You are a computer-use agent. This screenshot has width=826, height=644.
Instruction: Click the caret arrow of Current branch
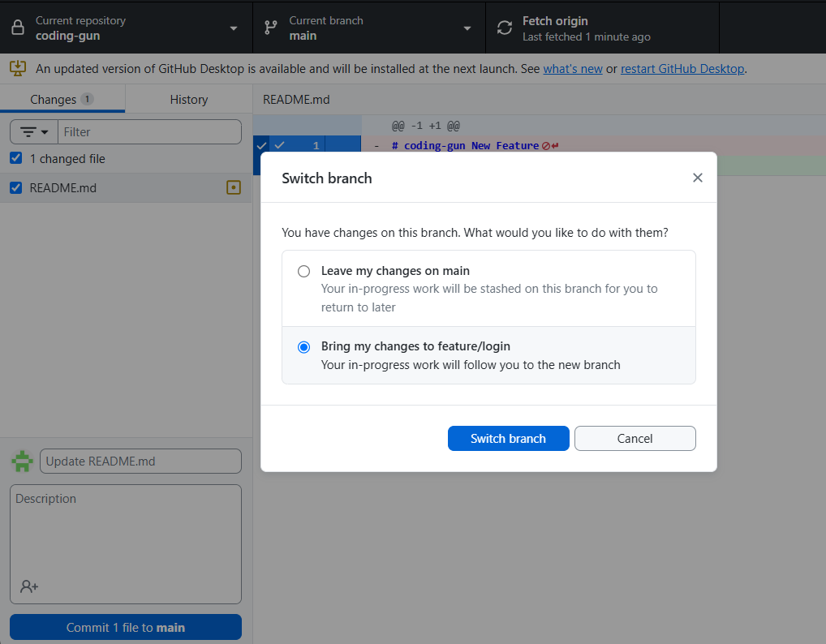pos(467,28)
